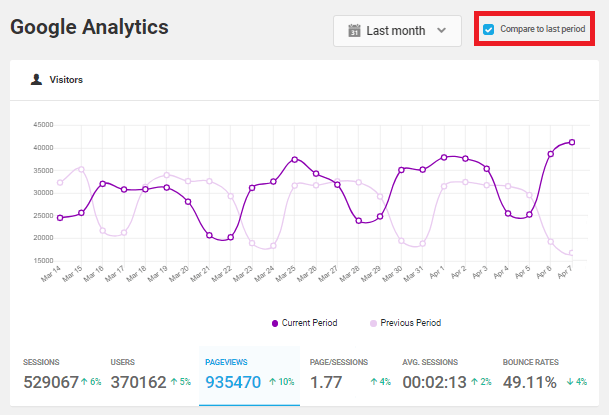Viewport: 610px width, 416px height.
Task: Click the Current Period data point at Apr 1
Action: (444, 158)
